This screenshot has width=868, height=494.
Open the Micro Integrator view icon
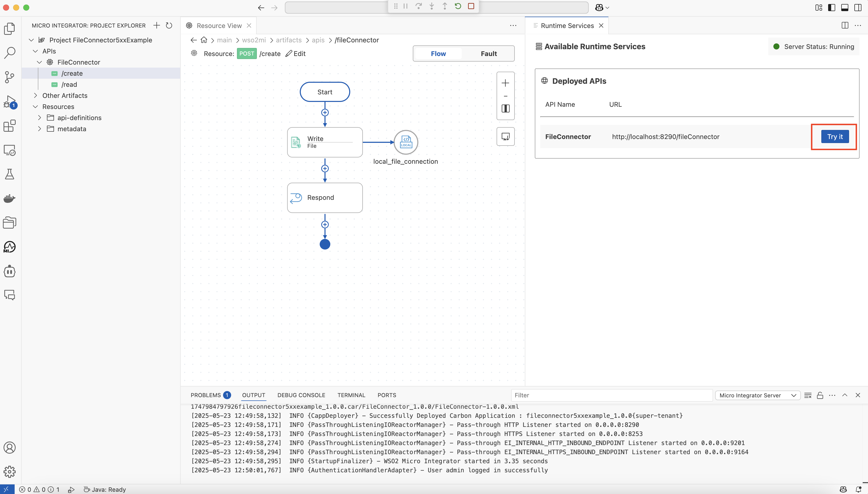[10, 247]
